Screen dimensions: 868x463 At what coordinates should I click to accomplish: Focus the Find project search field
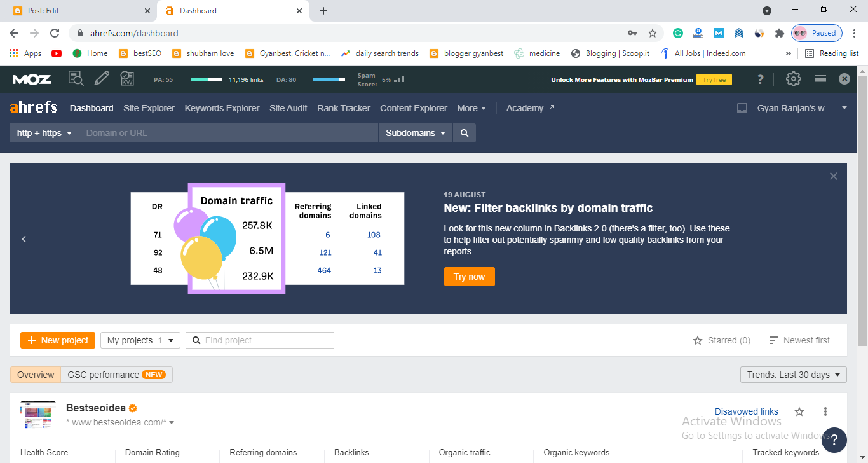tap(260, 340)
